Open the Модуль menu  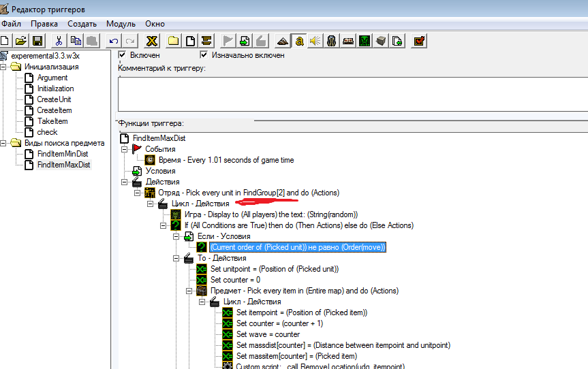tap(121, 24)
